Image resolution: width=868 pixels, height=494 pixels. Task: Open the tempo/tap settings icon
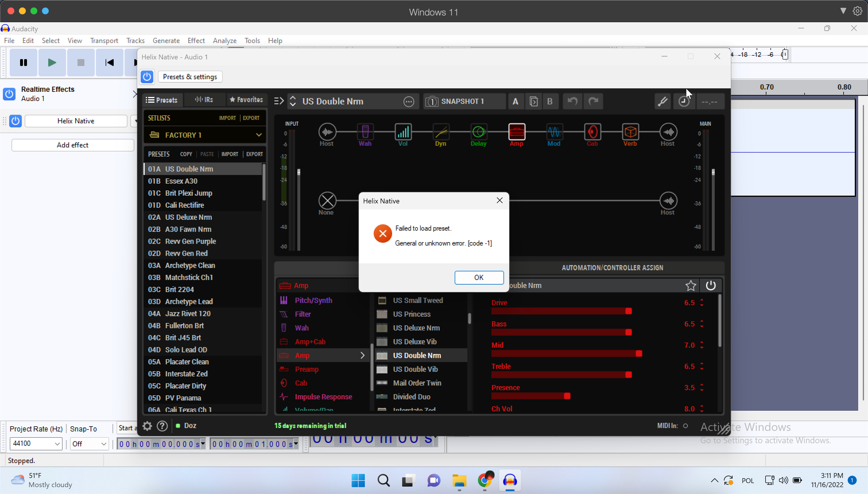pyautogui.click(x=684, y=101)
